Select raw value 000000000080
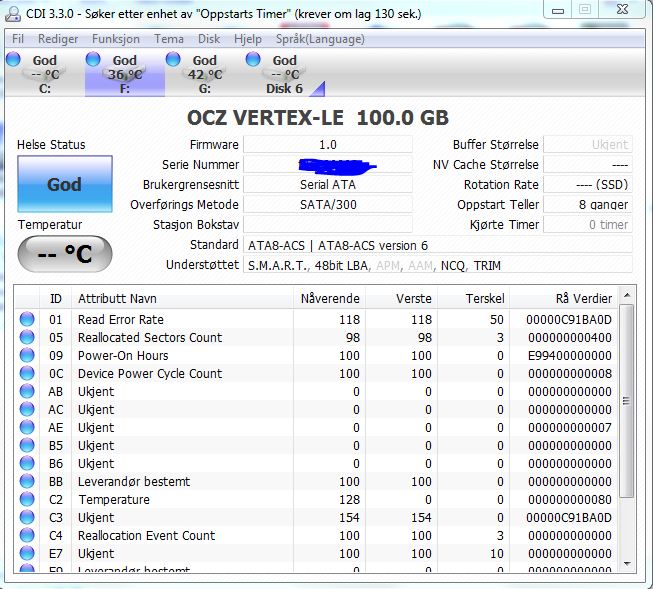653x589 pixels. tap(570, 499)
